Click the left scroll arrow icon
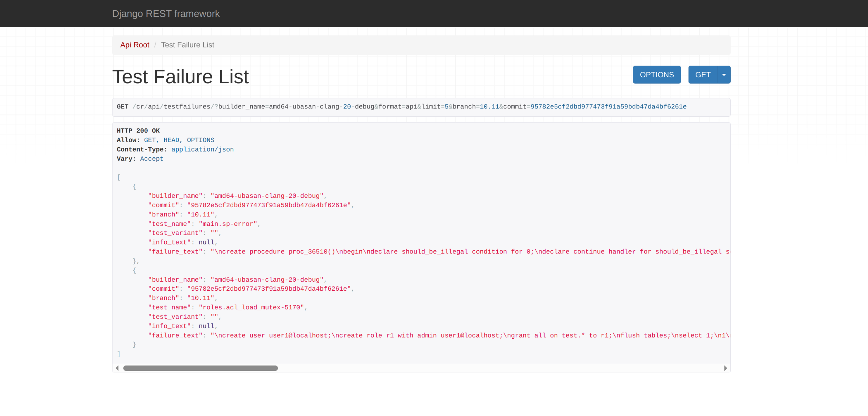868x416 pixels. 117,368
